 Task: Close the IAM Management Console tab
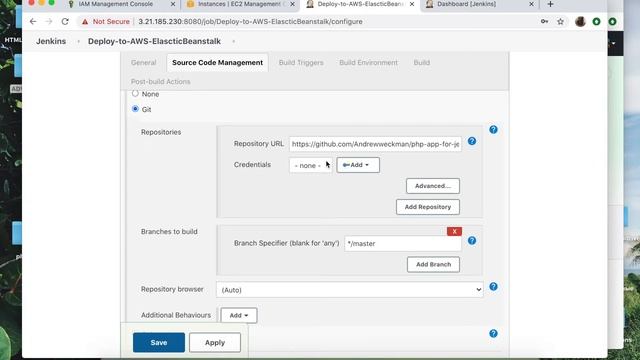[173, 4]
